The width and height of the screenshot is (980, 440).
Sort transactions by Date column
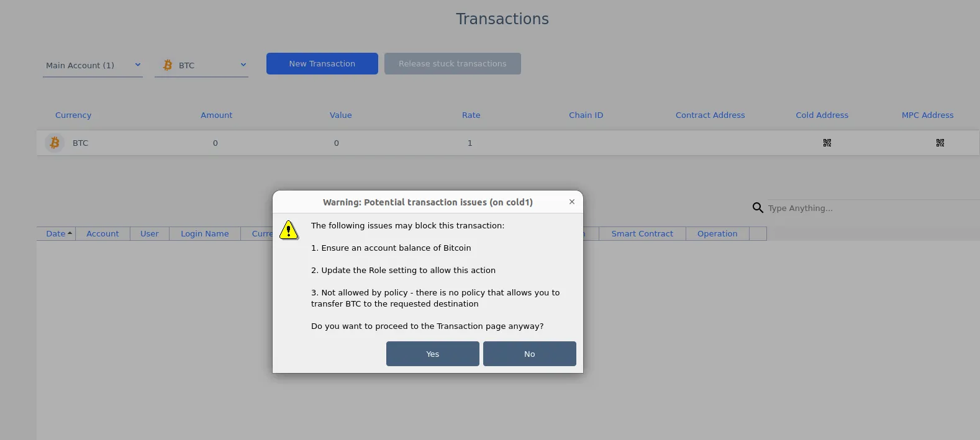[56, 233]
